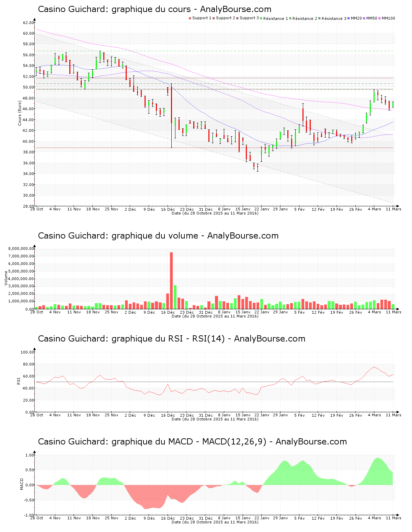Click '22 Janv' on the volume chart axis
Viewport: 412px width, 532px height.
262,312
